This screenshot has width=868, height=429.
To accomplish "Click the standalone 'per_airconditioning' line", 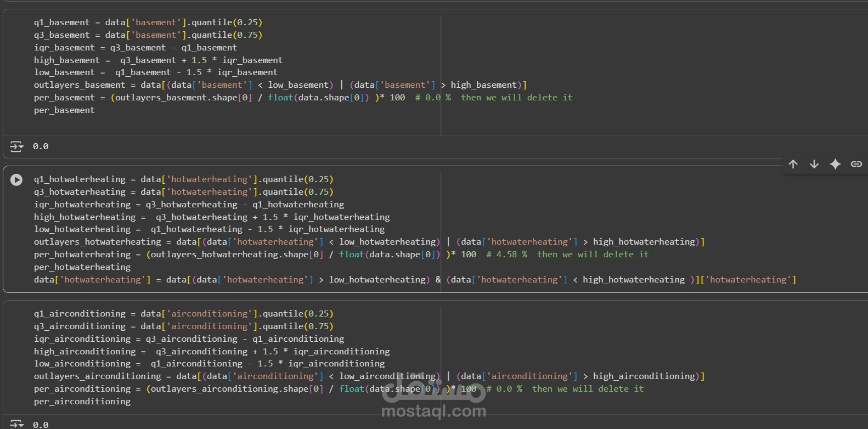I will click(x=82, y=402).
